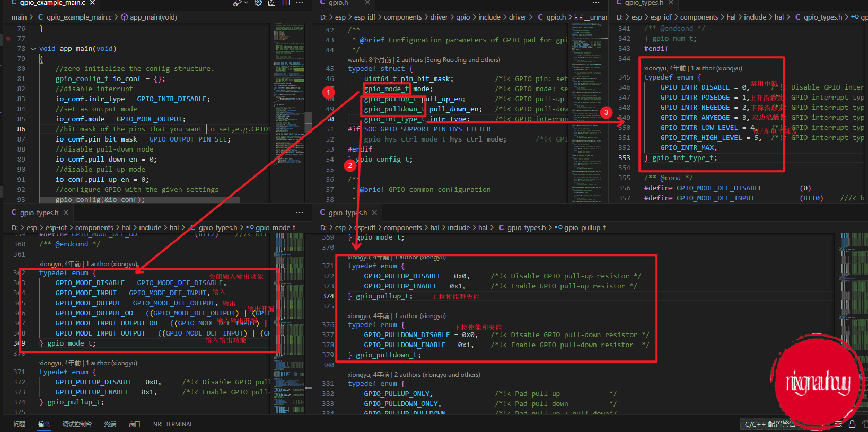Collapse the app_main function fold arrow
868x432 pixels.
point(33,49)
